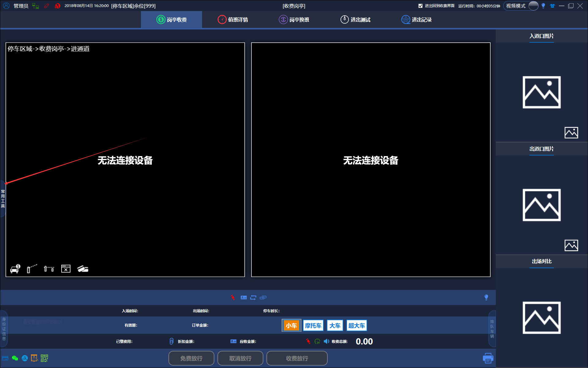Click the card icon next to 应收金额
The width and height of the screenshot is (588, 368).
pyautogui.click(x=233, y=341)
